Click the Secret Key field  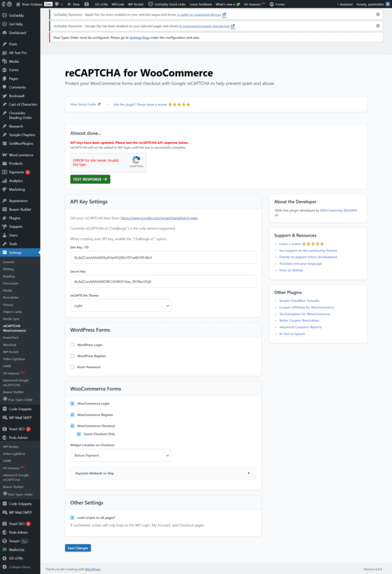[163, 282]
